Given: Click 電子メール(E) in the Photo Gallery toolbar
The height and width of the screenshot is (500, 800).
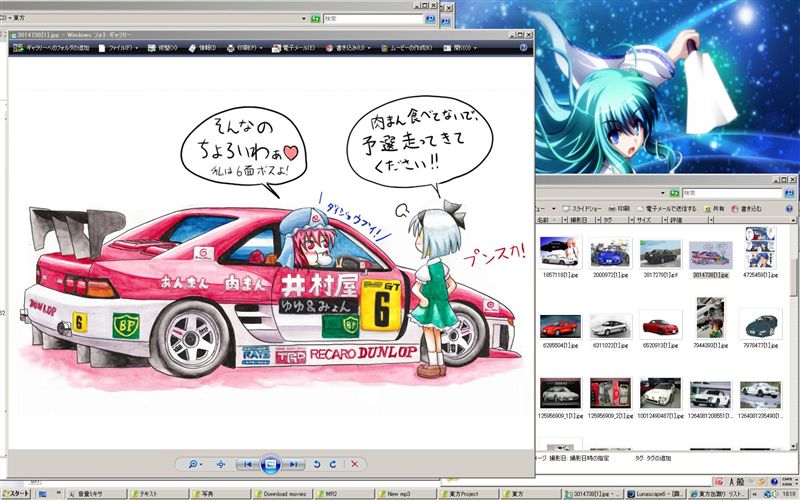Looking at the screenshot, I should [293, 47].
